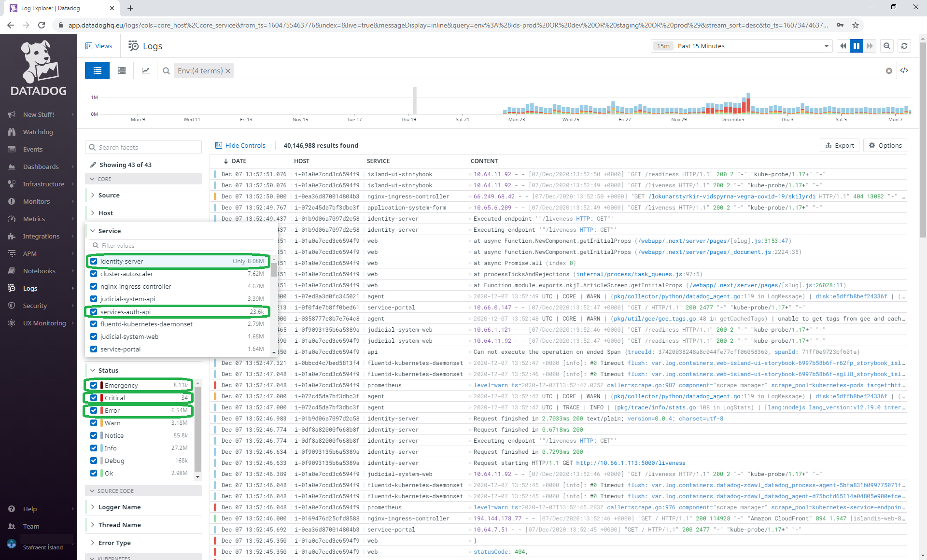Fast forward the time range
The width and height of the screenshot is (927, 560).
coord(870,46)
